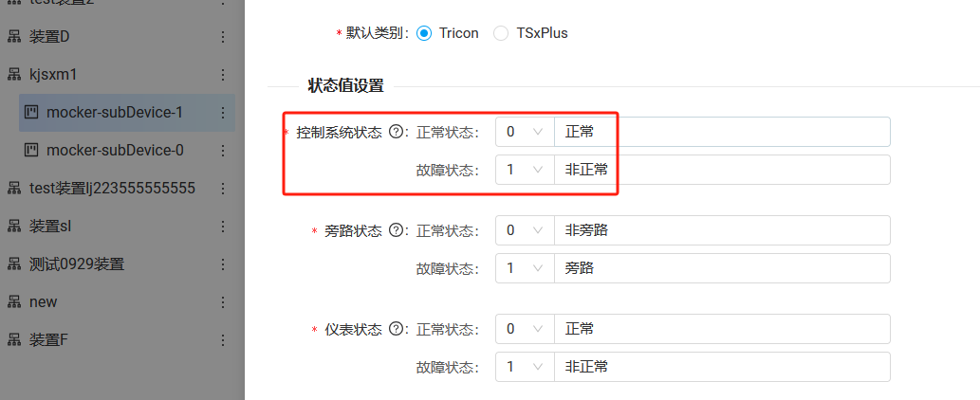Open three-dot menu for 装置F
The width and height of the screenshot is (980, 400).
click(x=223, y=340)
